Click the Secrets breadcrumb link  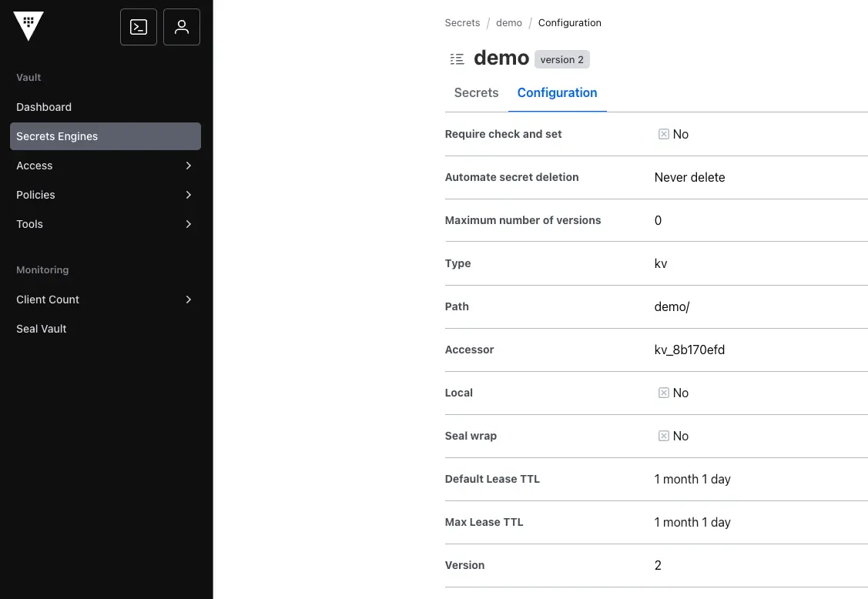coord(462,23)
